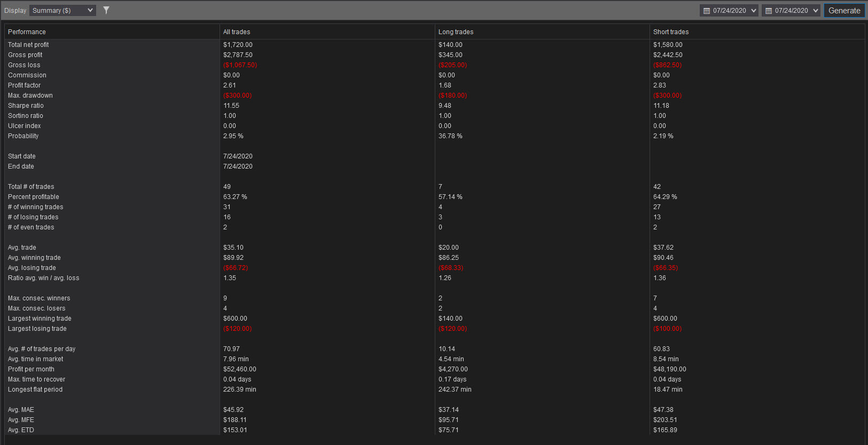Click the Max. drawdown row label
This screenshot has width=868, height=445.
30,96
